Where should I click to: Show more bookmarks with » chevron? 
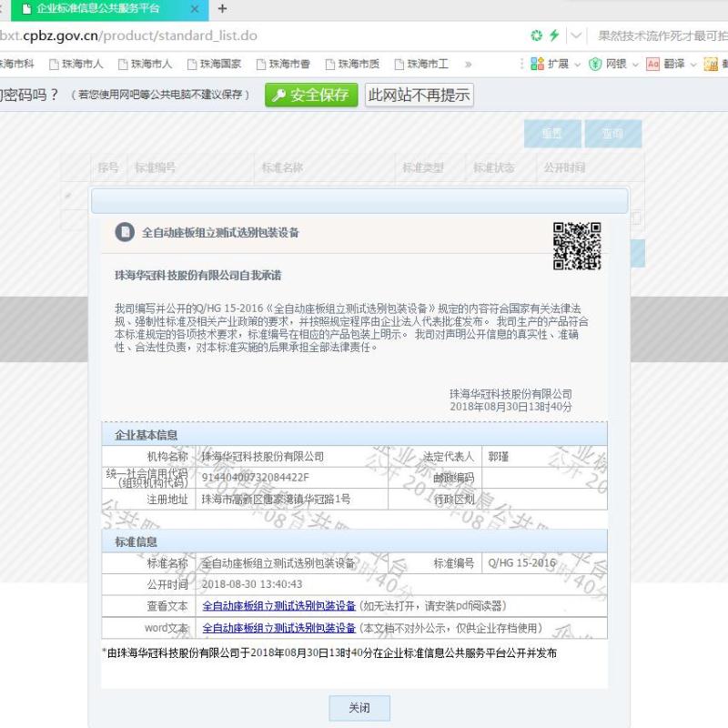(468, 64)
